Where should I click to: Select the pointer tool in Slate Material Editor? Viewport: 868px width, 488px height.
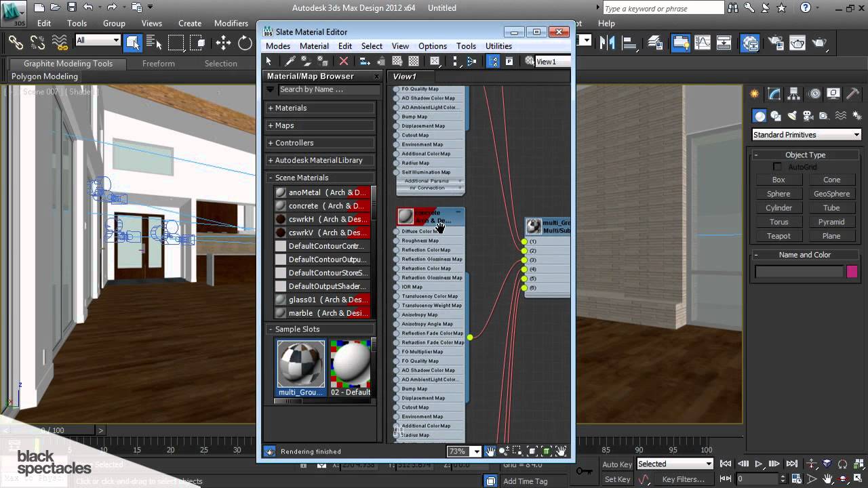pyautogui.click(x=269, y=61)
